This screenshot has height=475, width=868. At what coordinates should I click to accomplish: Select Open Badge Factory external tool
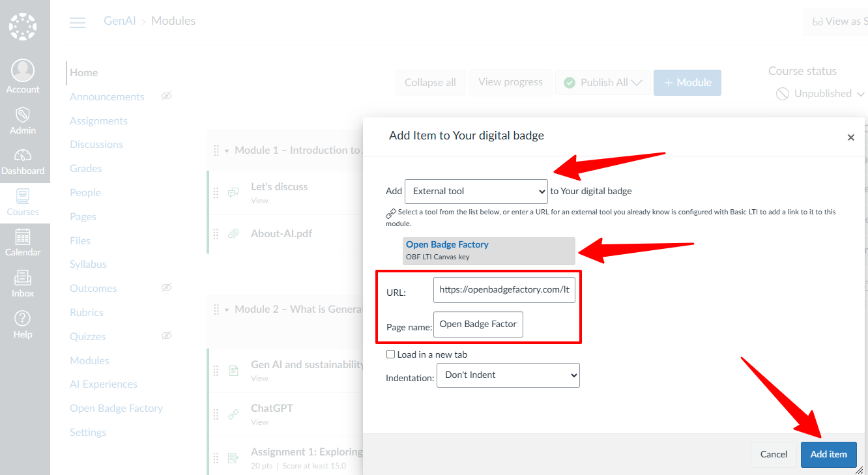[489, 250]
